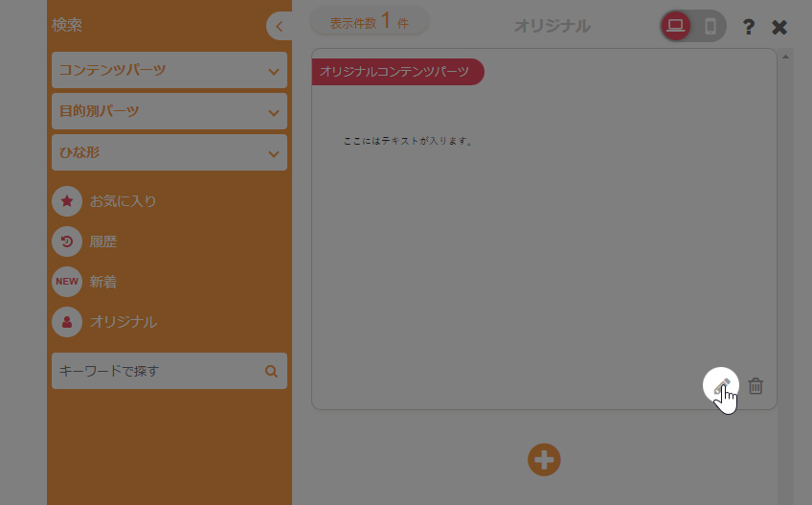Switch to smartphone preview mode

tap(710, 26)
